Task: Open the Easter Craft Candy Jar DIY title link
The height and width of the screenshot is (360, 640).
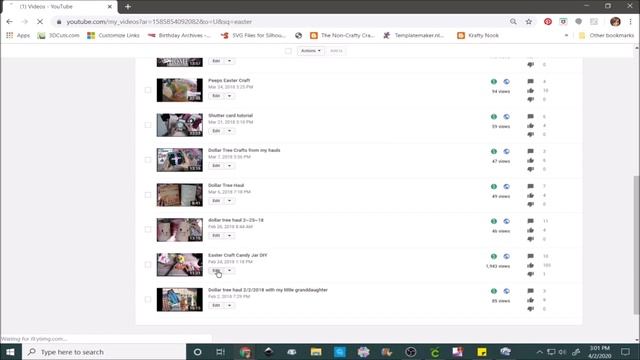Action: click(x=238, y=255)
